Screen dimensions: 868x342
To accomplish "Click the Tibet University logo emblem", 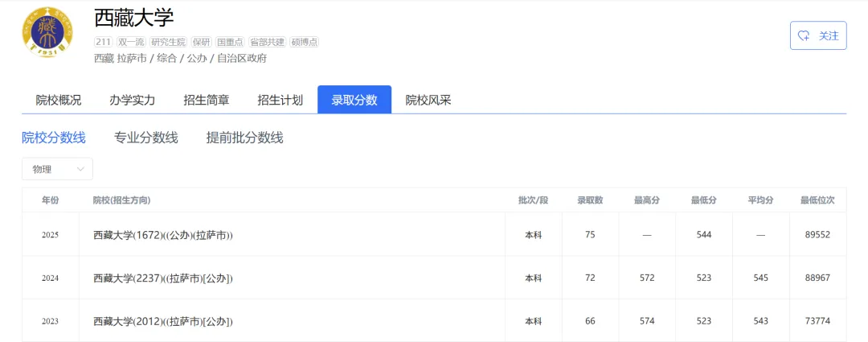I will 47,33.
